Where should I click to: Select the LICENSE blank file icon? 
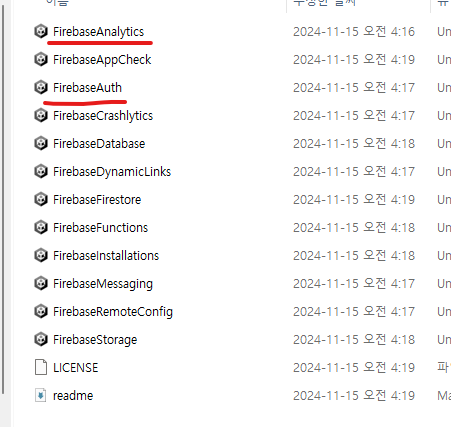coord(41,367)
